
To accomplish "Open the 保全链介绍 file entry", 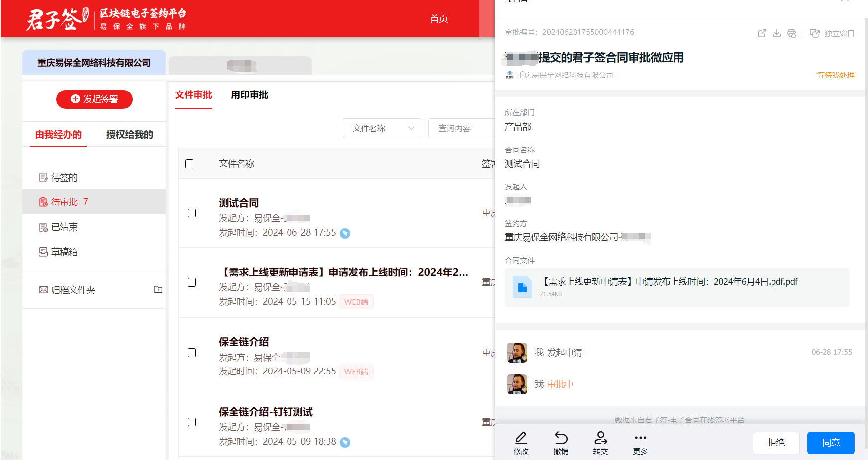I will point(244,342).
